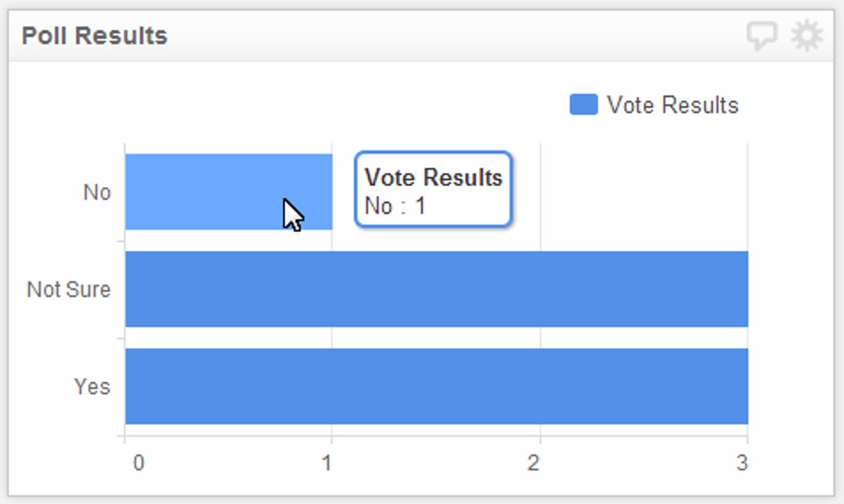844x504 pixels.
Task: Click the Poll Results widget title
Action: coord(94,36)
